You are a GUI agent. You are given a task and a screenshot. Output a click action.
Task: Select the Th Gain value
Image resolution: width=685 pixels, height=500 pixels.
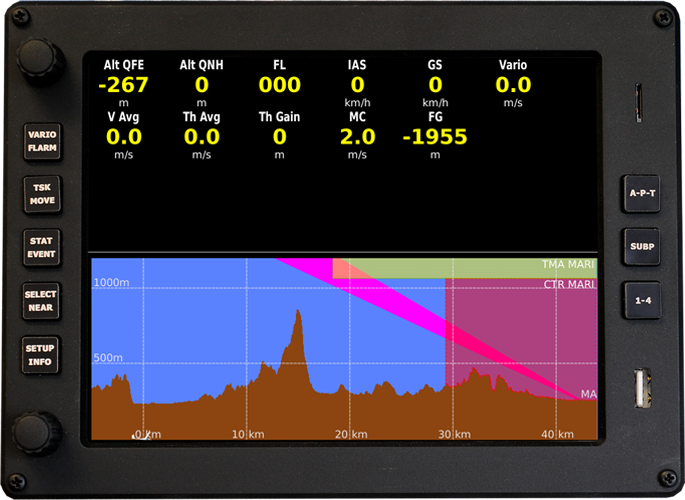[280, 137]
